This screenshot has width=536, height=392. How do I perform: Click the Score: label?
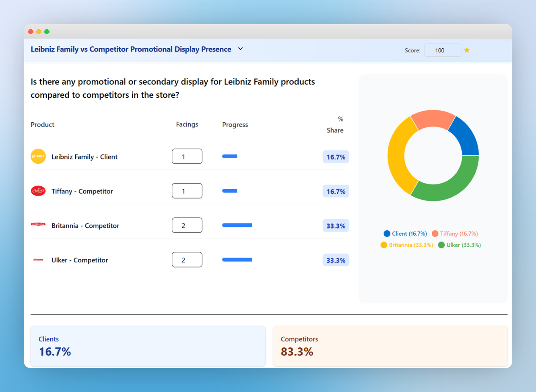click(412, 50)
